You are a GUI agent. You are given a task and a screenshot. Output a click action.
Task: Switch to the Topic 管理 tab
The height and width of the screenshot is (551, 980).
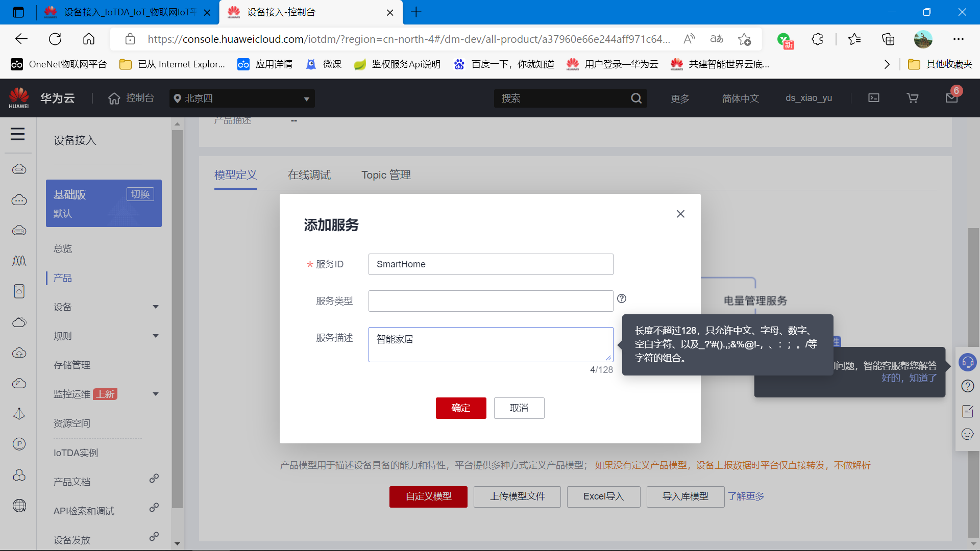coord(386,175)
